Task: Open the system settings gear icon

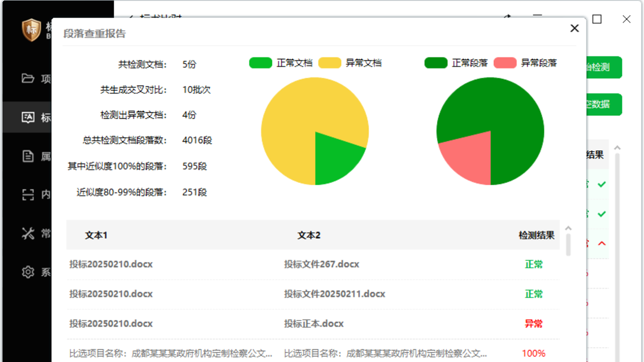Action: [29, 271]
